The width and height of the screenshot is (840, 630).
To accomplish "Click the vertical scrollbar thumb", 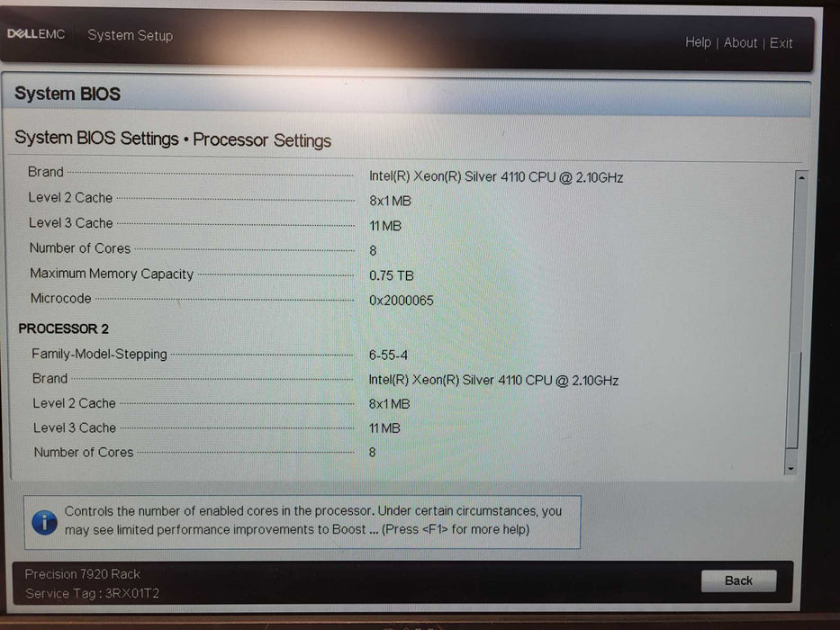I will (x=793, y=400).
